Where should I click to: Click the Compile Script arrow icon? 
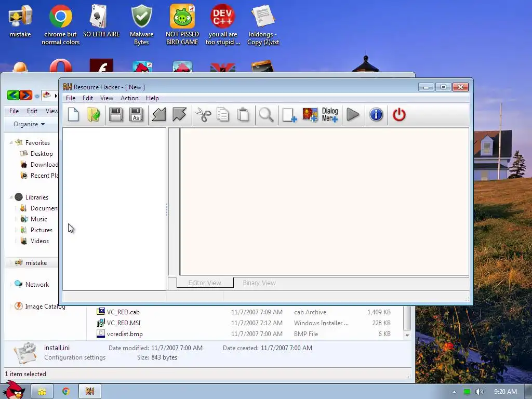pos(159,115)
